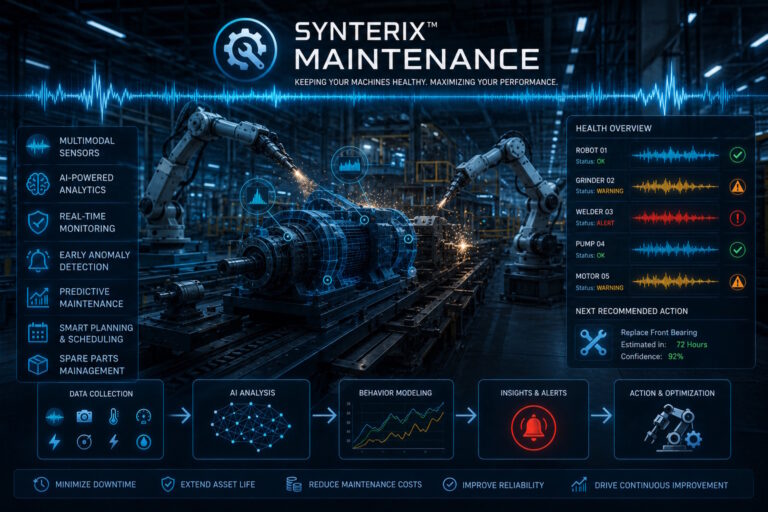The width and height of the screenshot is (768, 512).
Task: Select the AI-Powered Analytics label
Action: click(86, 184)
